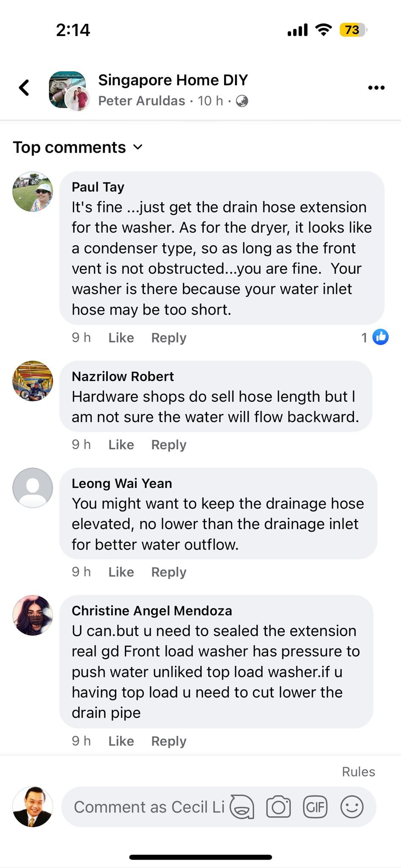The width and height of the screenshot is (401, 868).
Task: Open the three-dot more options menu
Action: click(x=376, y=88)
